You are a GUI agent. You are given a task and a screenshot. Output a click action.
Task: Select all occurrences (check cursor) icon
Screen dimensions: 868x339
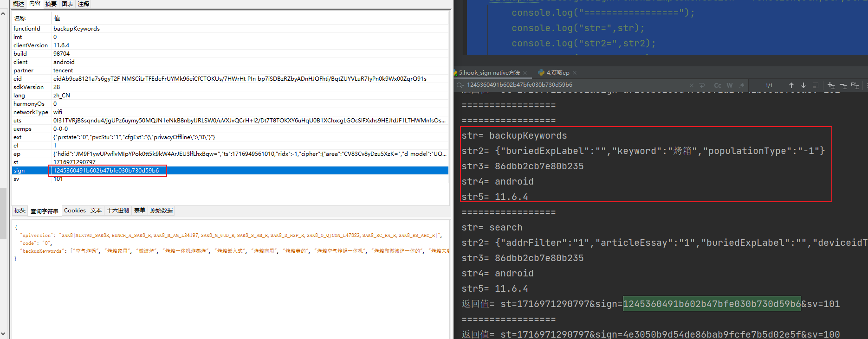click(x=855, y=85)
